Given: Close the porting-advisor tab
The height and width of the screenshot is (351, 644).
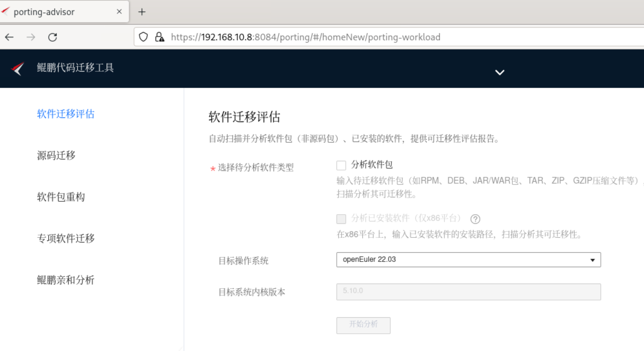Looking at the screenshot, I should (119, 12).
